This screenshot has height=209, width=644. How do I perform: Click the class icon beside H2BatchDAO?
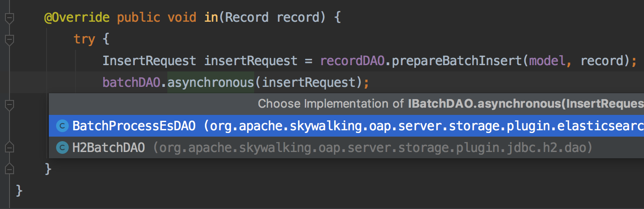point(62,147)
